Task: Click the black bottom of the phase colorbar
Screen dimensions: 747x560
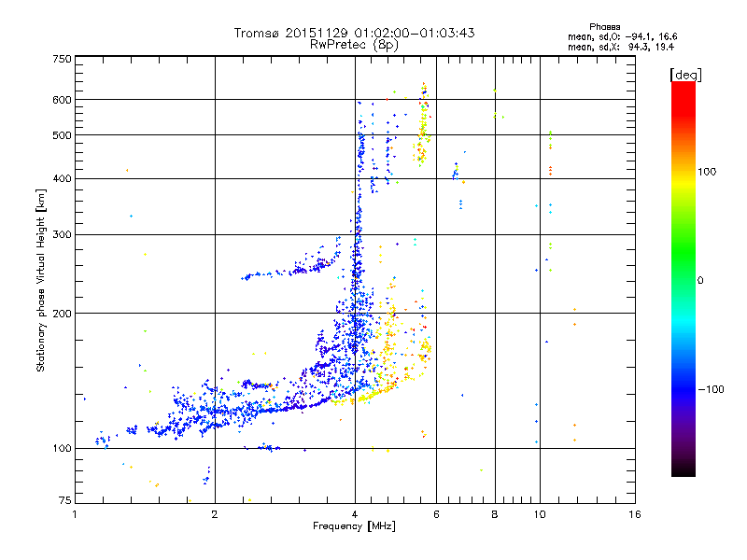Action: tap(684, 471)
